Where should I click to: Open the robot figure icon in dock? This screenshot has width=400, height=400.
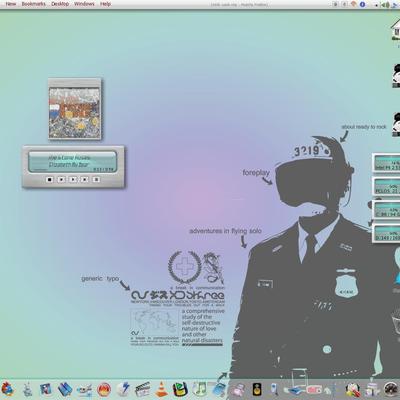click(28, 389)
